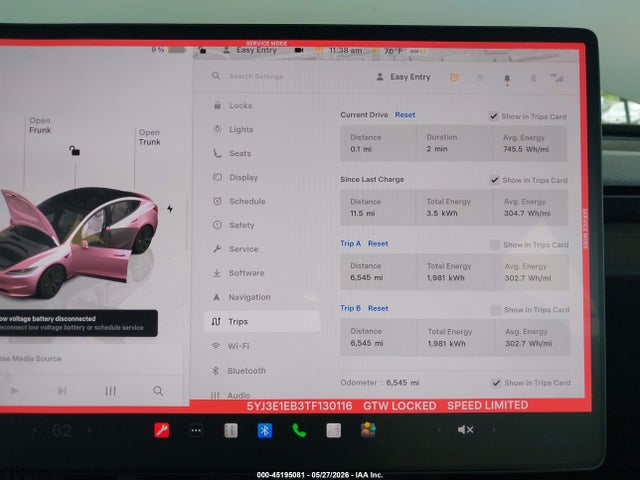Toggle Odometer Show in Trips Card checkbox
Image resolution: width=640 pixels, height=480 pixels.
click(x=496, y=383)
